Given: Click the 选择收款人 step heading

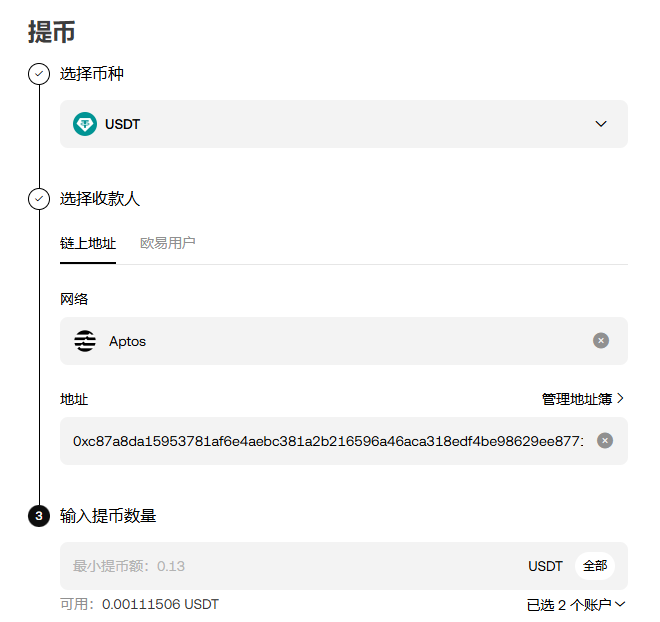Looking at the screenshot, I should 100,199.
